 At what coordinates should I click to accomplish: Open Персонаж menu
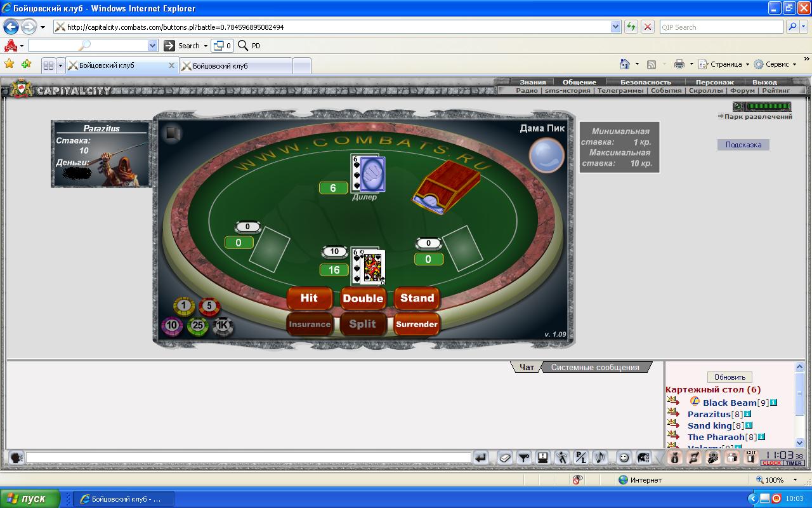tap(714, 82)
